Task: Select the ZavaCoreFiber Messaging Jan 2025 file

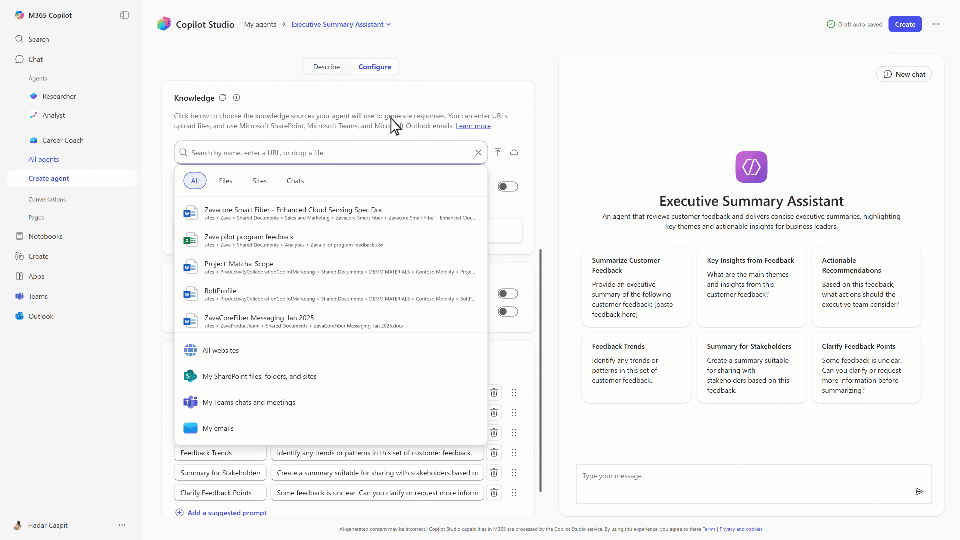Action: (x=331, y=321)
